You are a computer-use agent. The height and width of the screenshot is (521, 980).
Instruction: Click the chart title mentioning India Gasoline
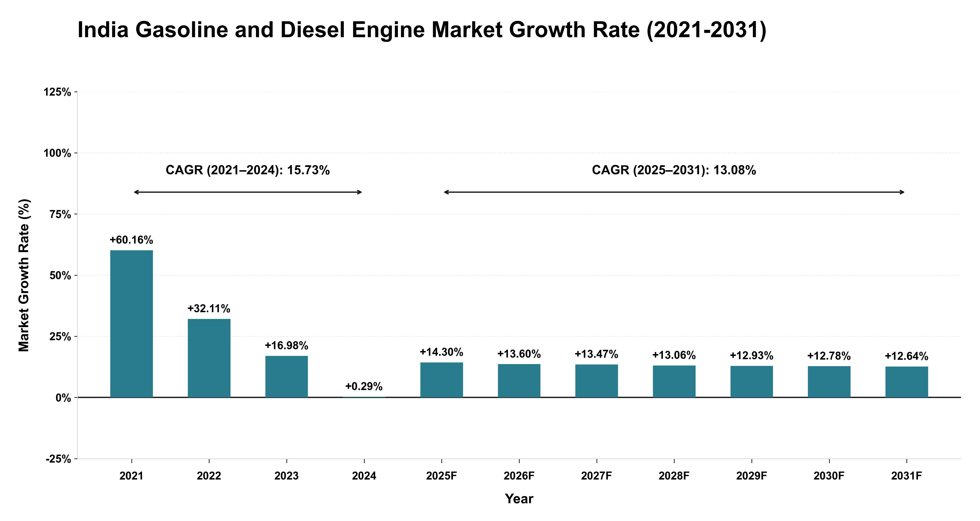click(422, 30)
